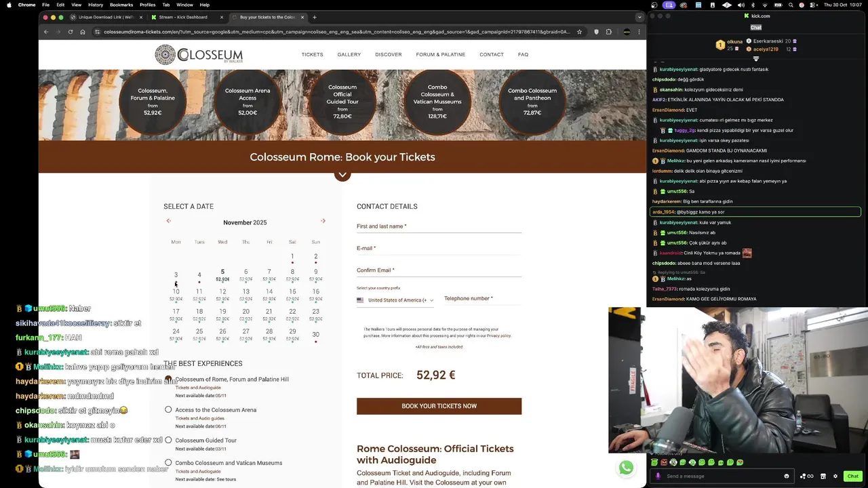Open the Wi-Fi menu bar icon
Image resolution: width=868 pixels, height=488 pixels.
point(764,5)
